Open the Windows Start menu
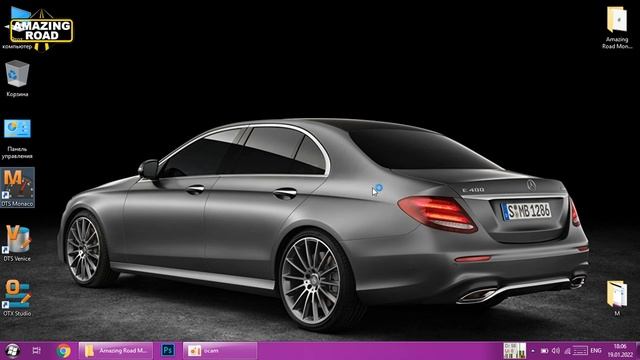Image resolution: width=640 pixels, height=360 pixels. pos(12,351)
